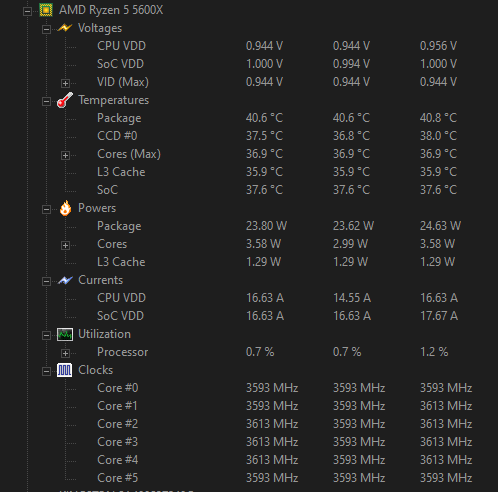The height and width of the screenshot is (492, 498).
Task: Select the Processor utilization row label
Action: (122, 352)
